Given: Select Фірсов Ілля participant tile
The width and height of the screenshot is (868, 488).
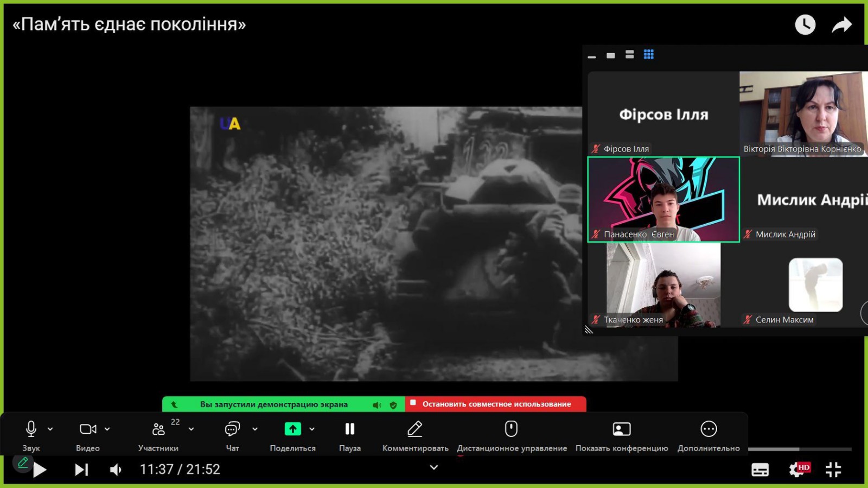Looking at the screenshot, I should pyautogui.click(x=663, y=114).
